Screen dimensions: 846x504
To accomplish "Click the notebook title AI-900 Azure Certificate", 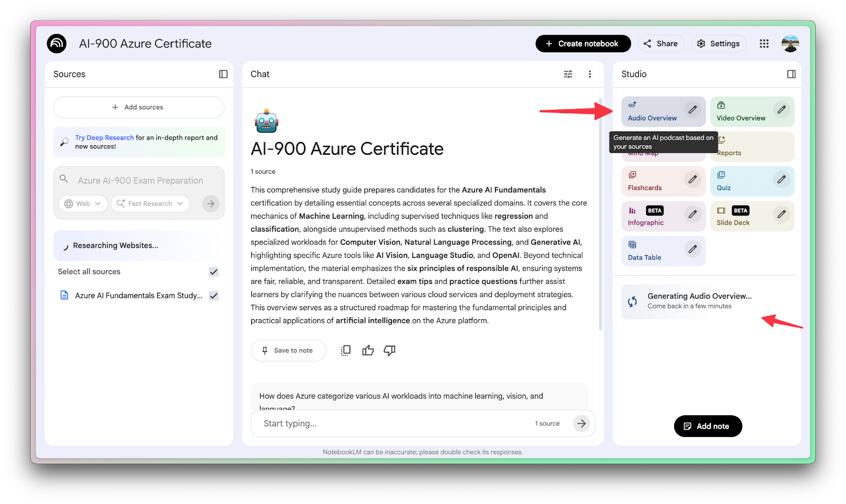I will click(145, 43).
